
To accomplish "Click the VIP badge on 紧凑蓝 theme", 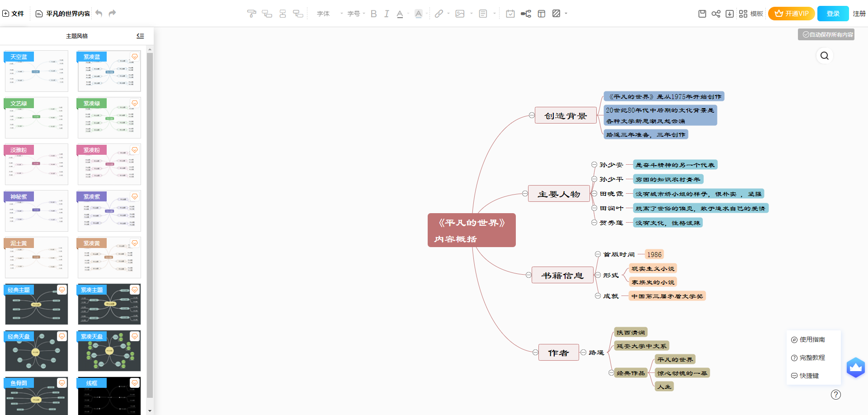I will pyautogui.click(x=135, y=57).
